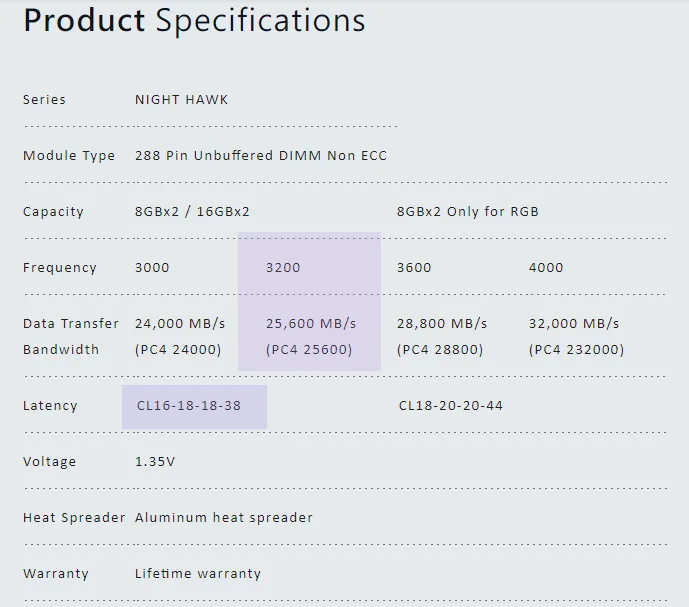This screenshot has width=689, height=607.
Task: Select the 28,800 MB/s bandwidth value
Action: [442, 323]
